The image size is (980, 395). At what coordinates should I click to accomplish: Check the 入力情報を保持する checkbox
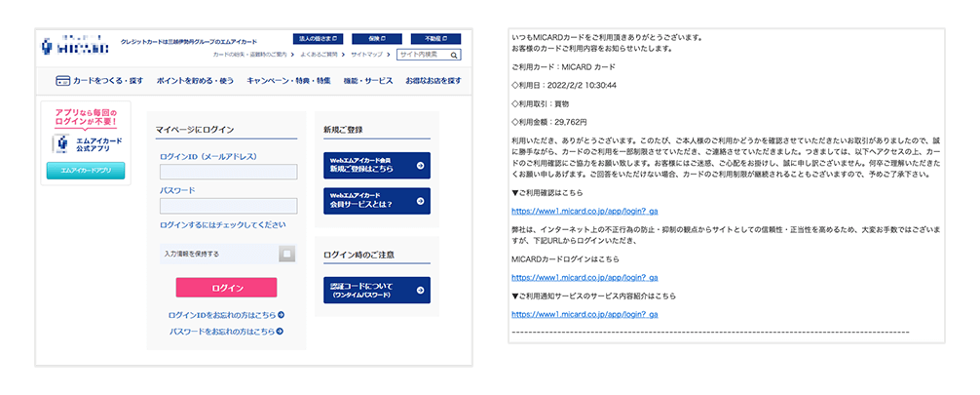click(x=285, y=254)
